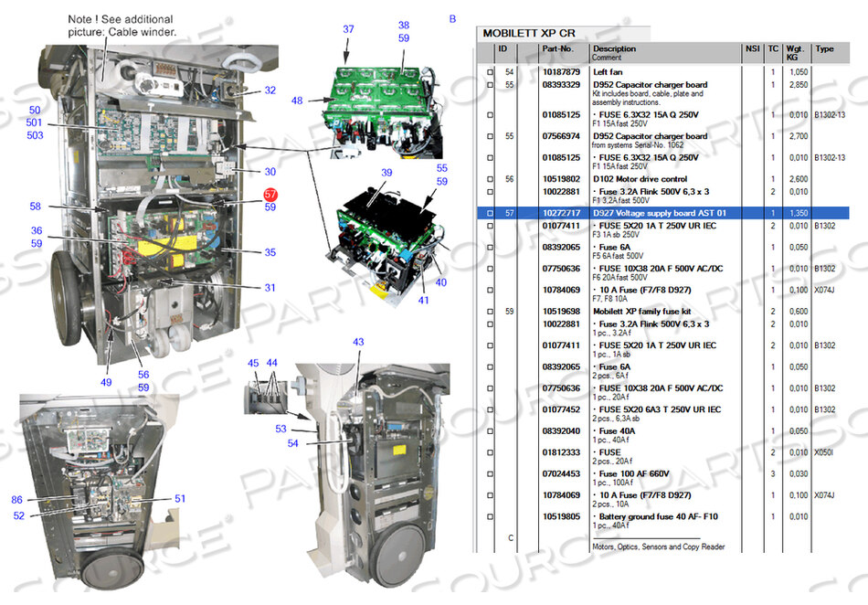Click callout number 41 in diagram

tap(423, 301)
